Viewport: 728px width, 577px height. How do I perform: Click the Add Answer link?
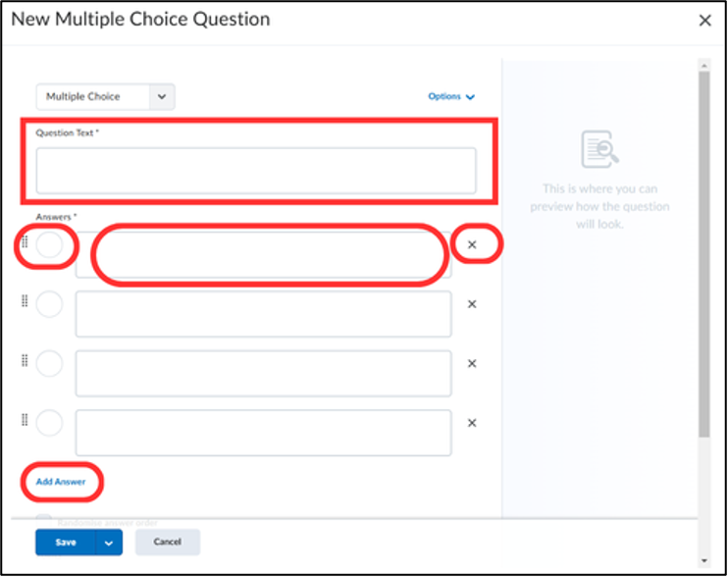[61, 482]
